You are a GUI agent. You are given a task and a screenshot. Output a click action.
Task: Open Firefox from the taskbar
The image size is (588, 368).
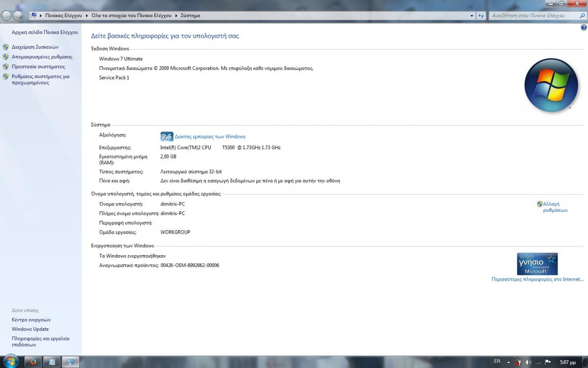[33, 362]
